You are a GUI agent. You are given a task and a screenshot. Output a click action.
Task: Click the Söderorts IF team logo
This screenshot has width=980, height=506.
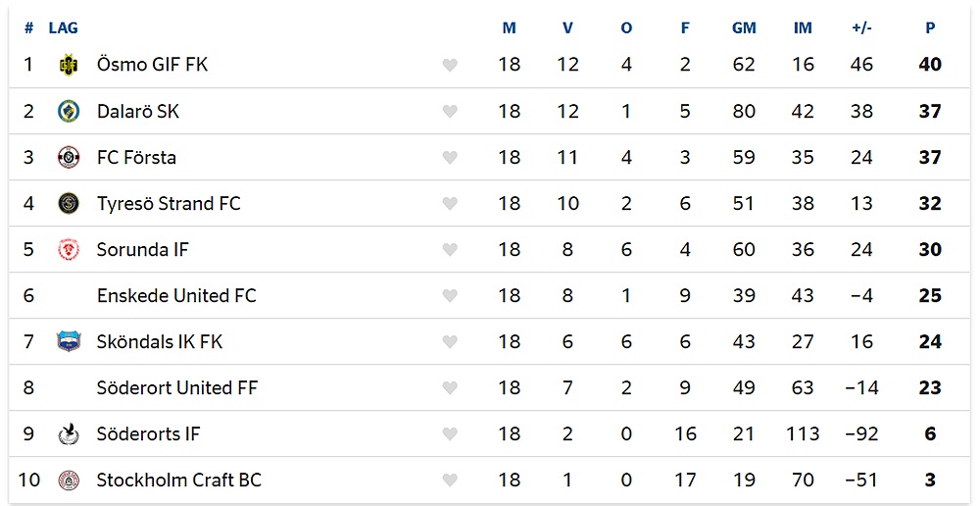[x=69, y=433]
